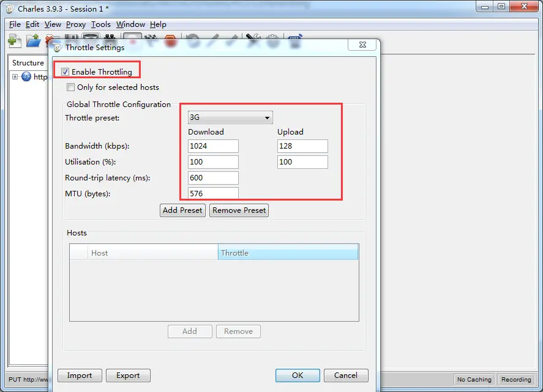Open the Edit menu

click(x=32, y=24)
